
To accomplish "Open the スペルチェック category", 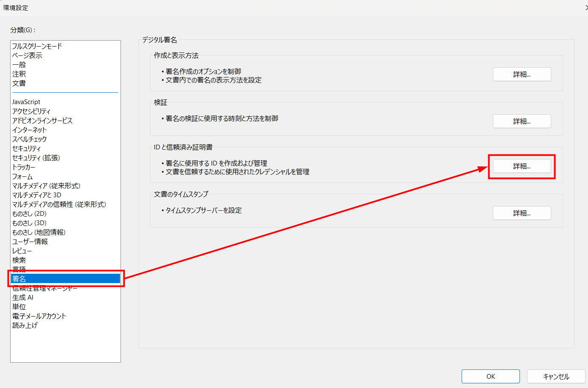I will [x=31, y=139].
